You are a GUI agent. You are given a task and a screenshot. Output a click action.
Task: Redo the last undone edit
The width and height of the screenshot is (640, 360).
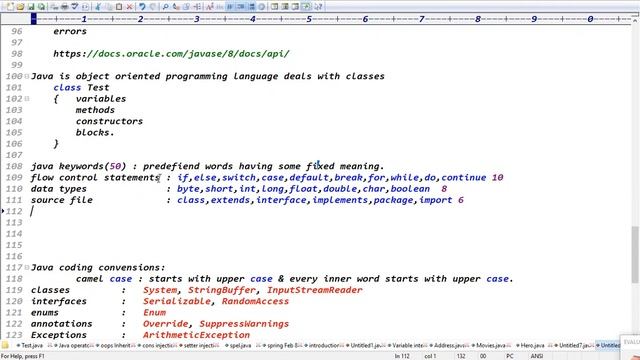[x=153, y=7]
